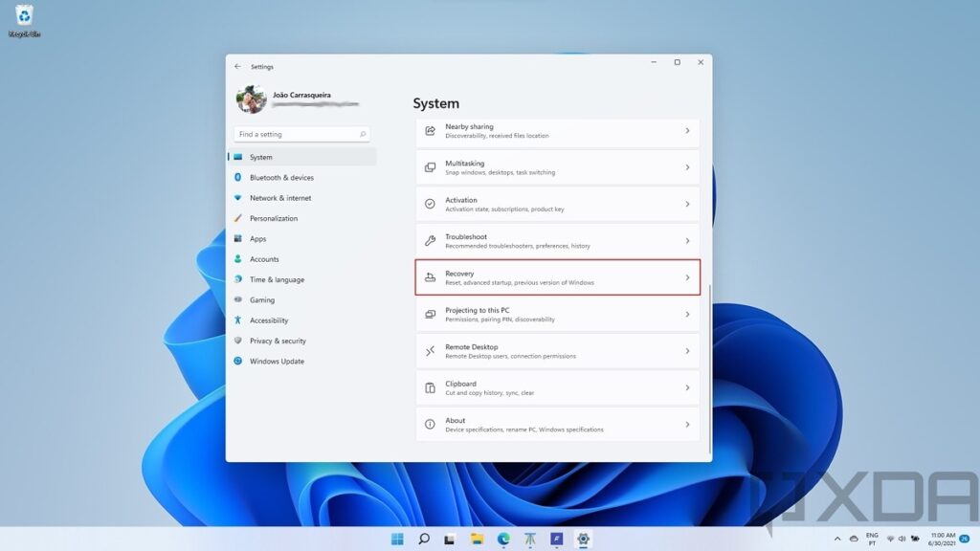Click the search magnifier in Find a setting

[363, 135]
